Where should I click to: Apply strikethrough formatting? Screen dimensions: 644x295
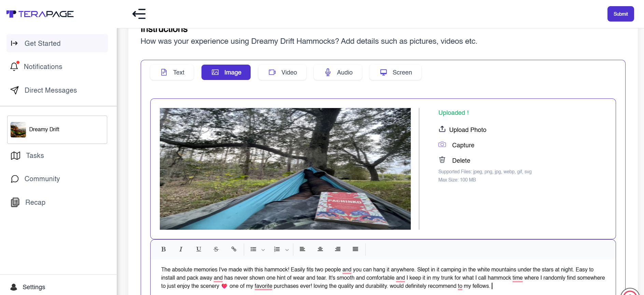click(216, 249)
